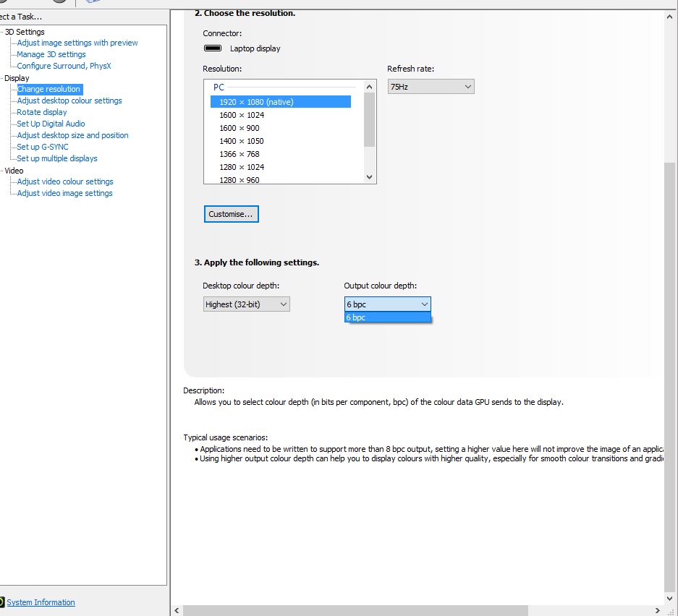This screenshot has width=678, height=616.
Task: Select Change resolution task
Action: click(49, 89)
